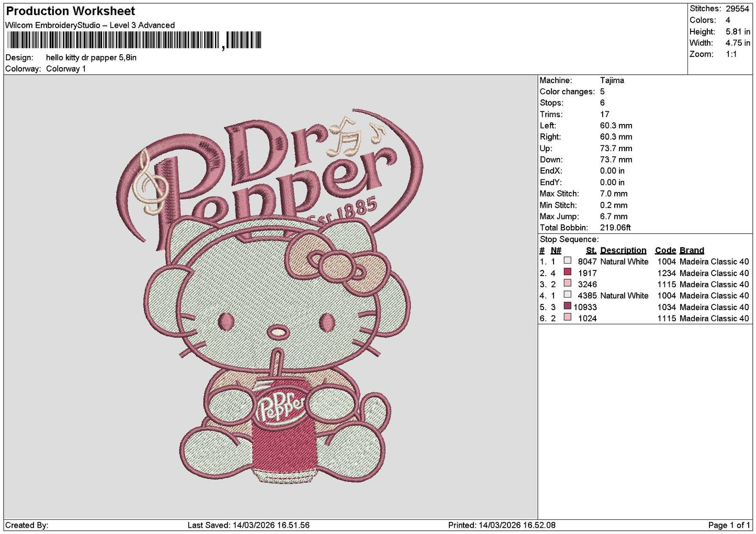The width and height of the screenshot is (756, 534).
Task: Click the Max Jump value 6.7 mm
Action: click(614, 217)
